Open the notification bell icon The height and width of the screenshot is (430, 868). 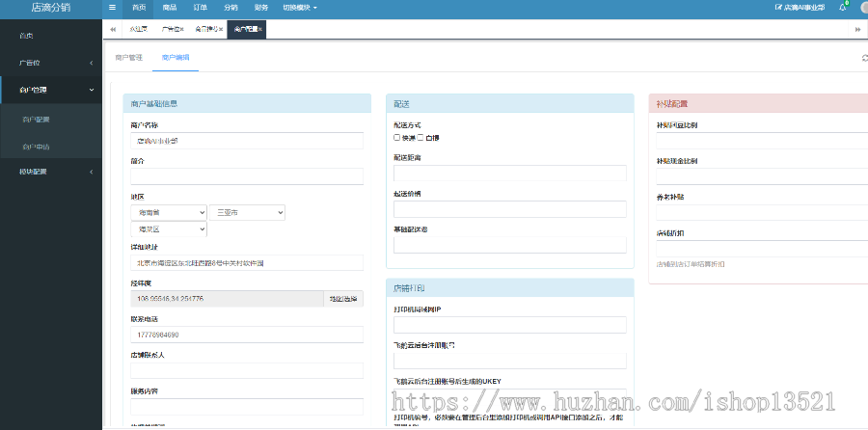(x=842, y=8)
